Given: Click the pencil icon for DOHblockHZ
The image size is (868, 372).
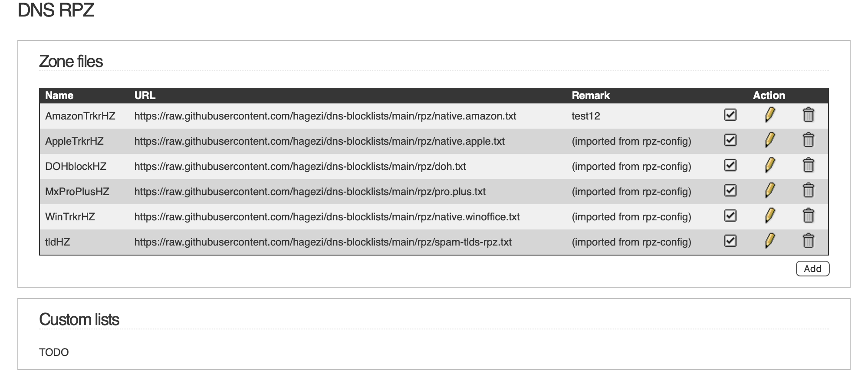Looking at the screenshot, I should (769, 166).
